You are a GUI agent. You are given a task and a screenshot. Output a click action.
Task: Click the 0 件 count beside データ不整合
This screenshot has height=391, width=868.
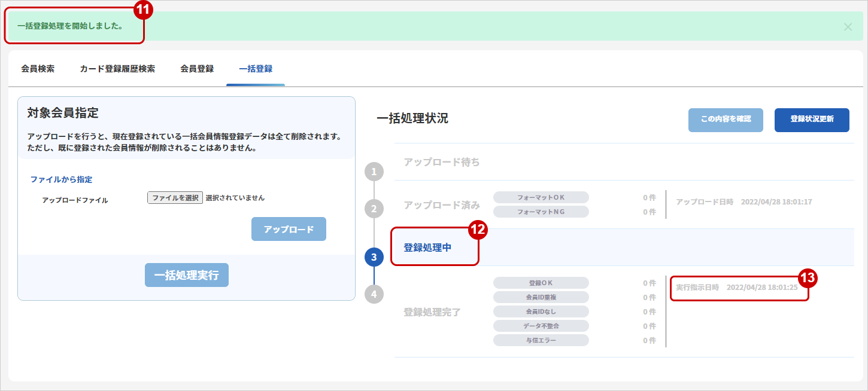pyautogui.click(x=650, y=326)
